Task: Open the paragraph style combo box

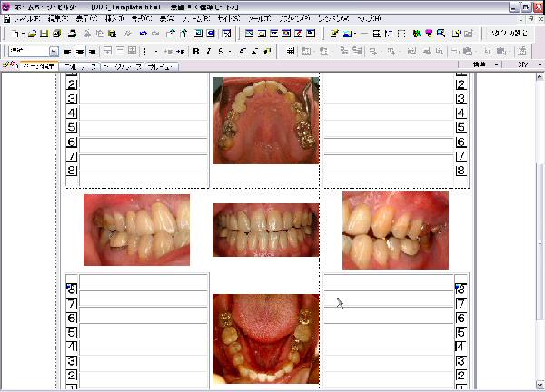Action: point(34,52)
